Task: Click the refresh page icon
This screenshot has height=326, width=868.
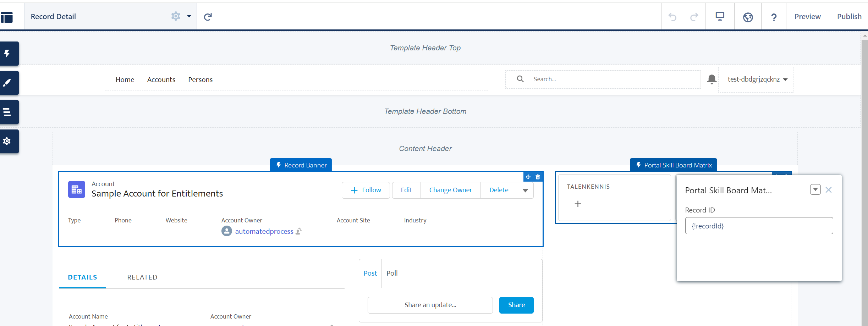Action: click(208, 17)
